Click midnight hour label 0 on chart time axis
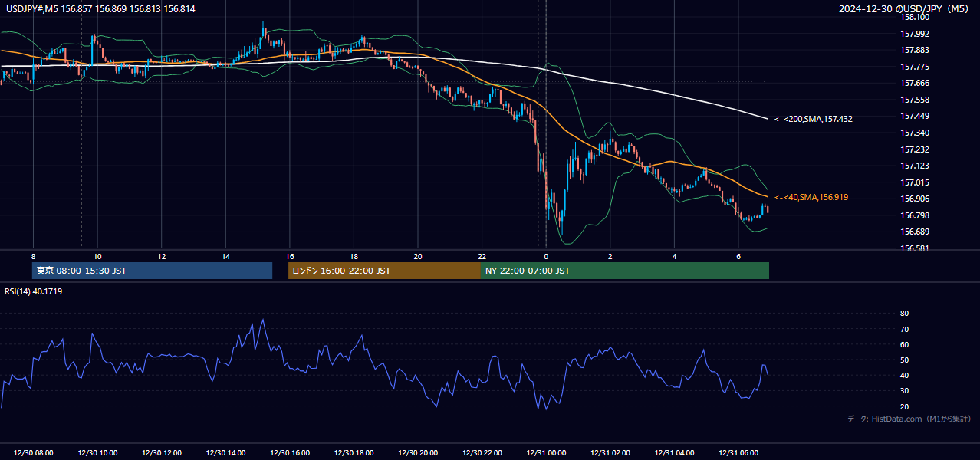The image size is (980, 460). [546, 256]
